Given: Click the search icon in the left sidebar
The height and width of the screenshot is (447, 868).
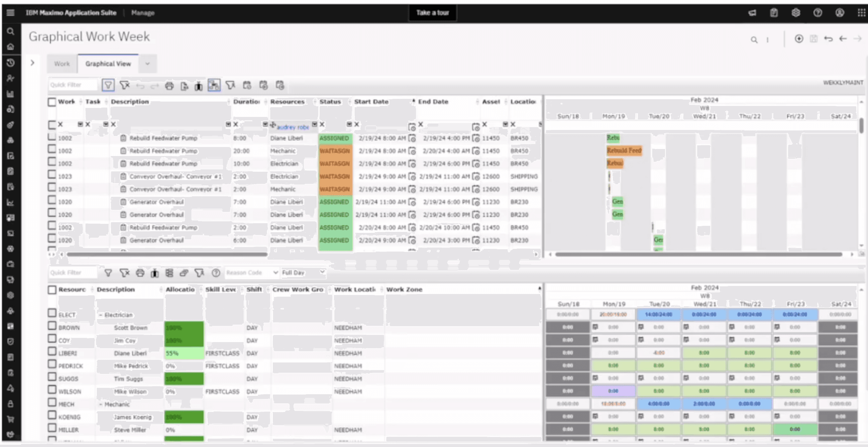Looking at the screenshot, I should tap(10, 31).
